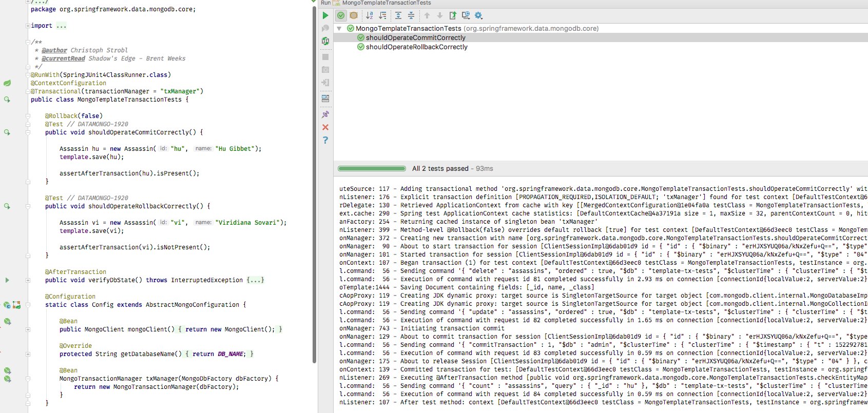The image size is (868, 413).
Task: Click "Viridiana Sovari" string literal
Action: coord(249,223)
